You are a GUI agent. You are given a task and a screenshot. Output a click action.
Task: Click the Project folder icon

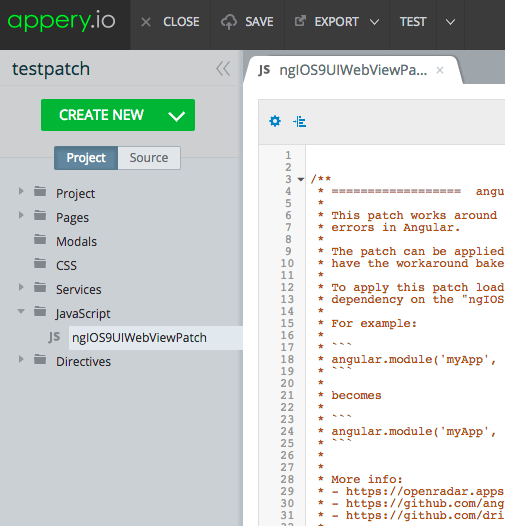coord(40,192)
